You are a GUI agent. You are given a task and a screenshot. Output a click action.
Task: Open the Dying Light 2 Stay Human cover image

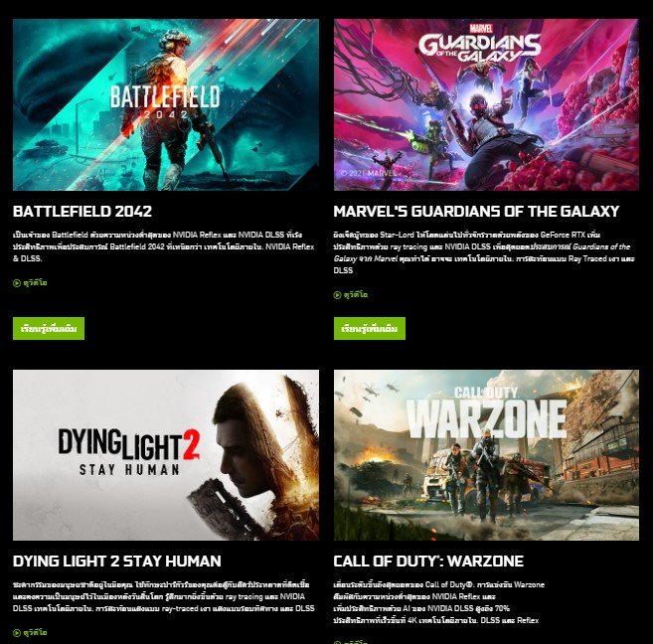click(166, 455)
